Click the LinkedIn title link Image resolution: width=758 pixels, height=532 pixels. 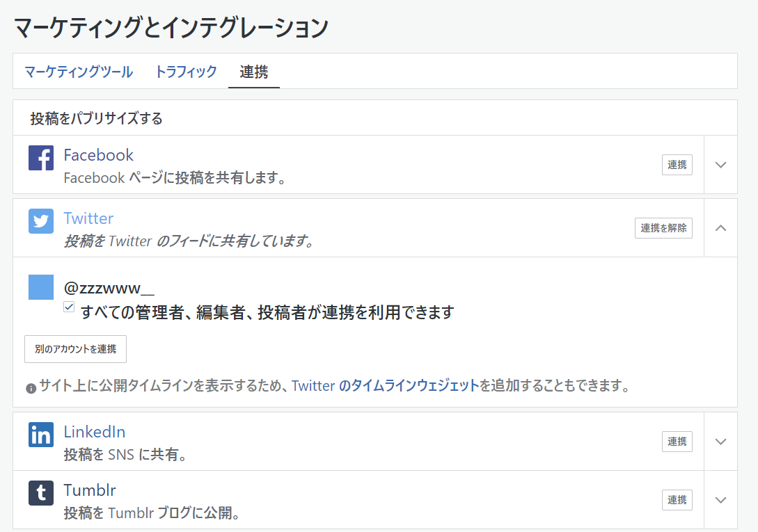pos(94,432)
